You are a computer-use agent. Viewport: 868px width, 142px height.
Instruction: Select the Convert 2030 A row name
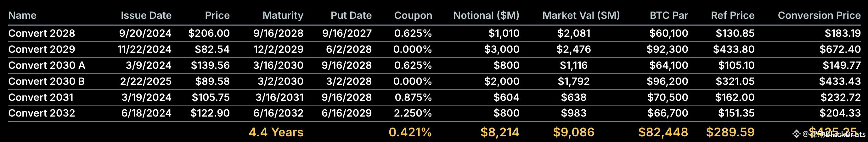click(47, 65)
